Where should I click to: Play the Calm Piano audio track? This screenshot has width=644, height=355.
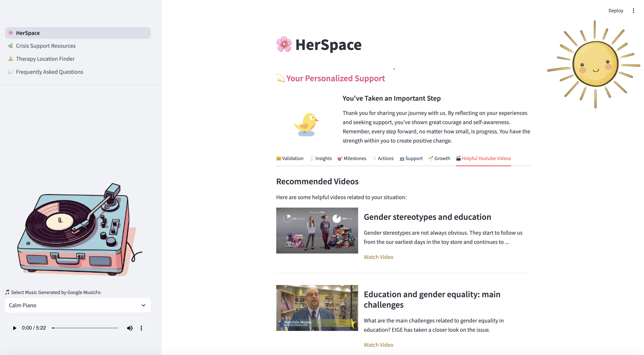coord(14,328)
